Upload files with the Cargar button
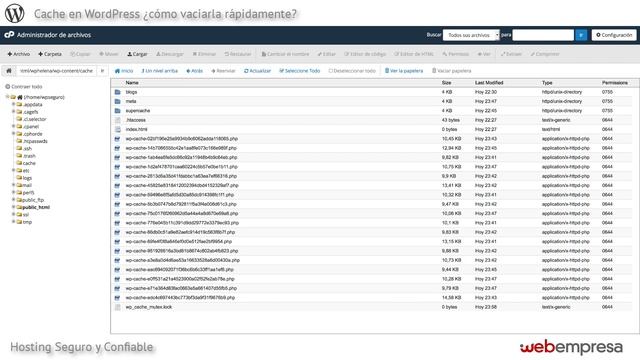This screenshot has width=640, height=360. (137, 54)
